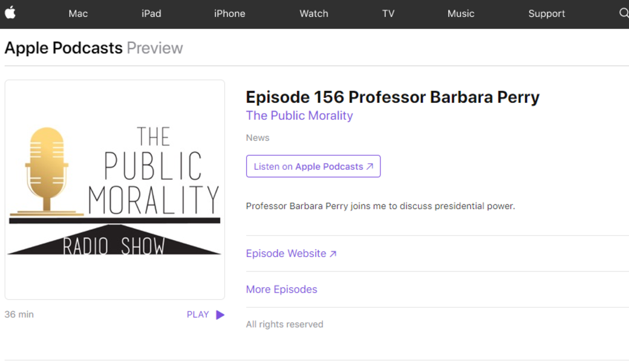The height and width of the screenshot is (364, 629).
Task: Navigate to the Watch page
Action: tap(314, 14)
